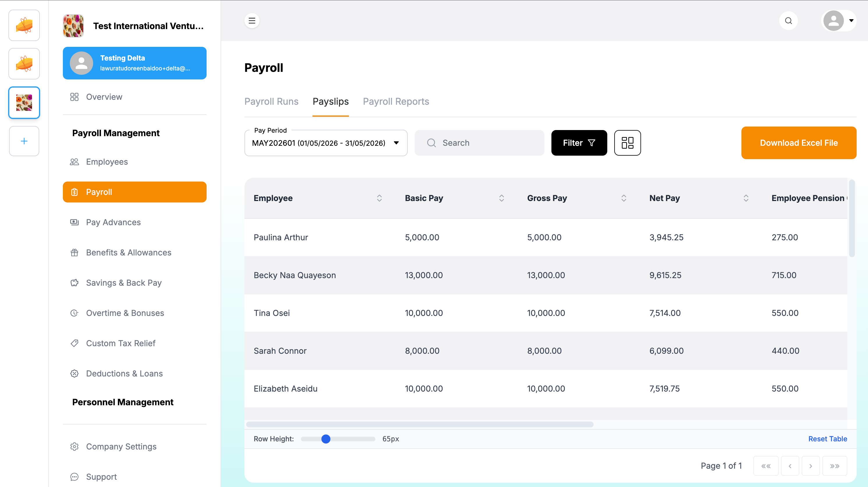868x487 pixels.
Task: Click the Payroll clipboard icon
Action: [x=74, y=192]
